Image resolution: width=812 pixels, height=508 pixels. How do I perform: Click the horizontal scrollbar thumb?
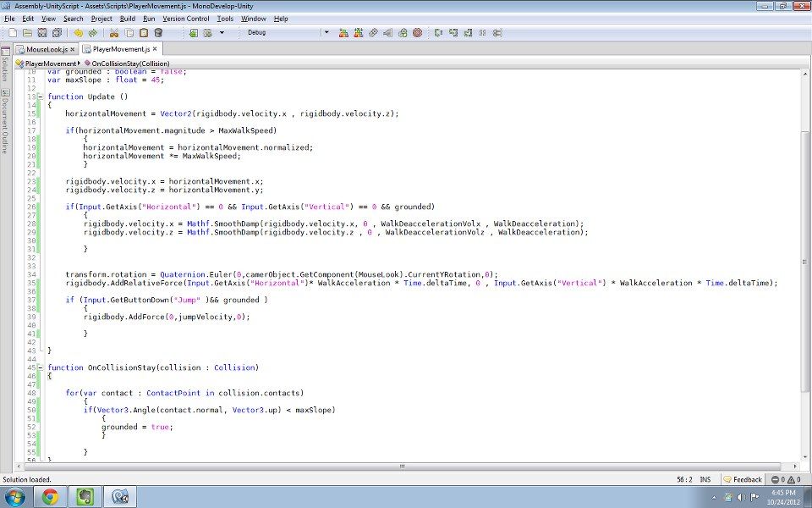[x=403, y=467]
